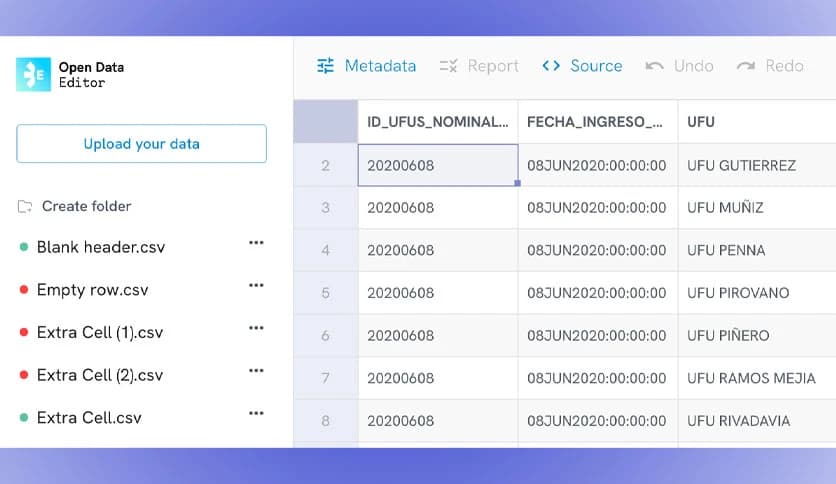Click green status dot of Extra Cell.csv
The image size is (836, 484).
point(24,417)
